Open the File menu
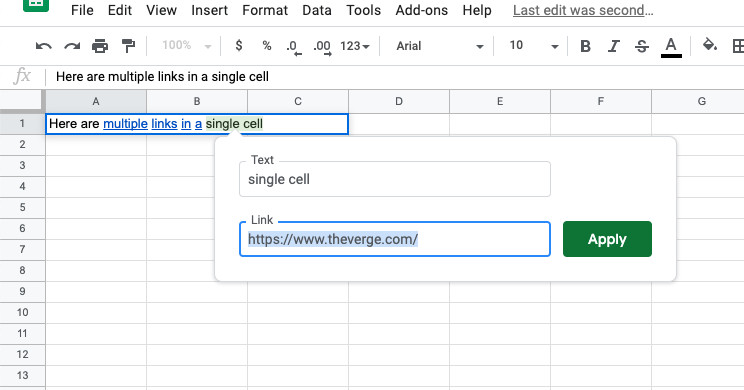744x390 pixels. point(82,10)
